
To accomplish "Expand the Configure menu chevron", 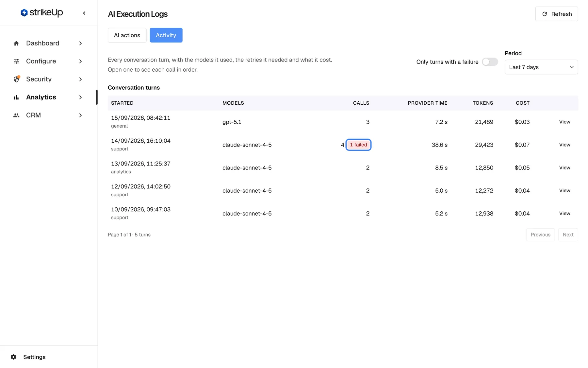I will (80, 61).
